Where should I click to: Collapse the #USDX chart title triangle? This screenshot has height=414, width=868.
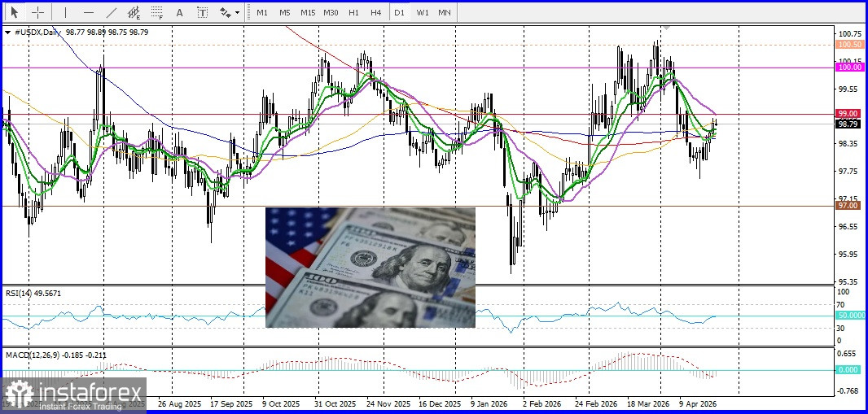8,32
